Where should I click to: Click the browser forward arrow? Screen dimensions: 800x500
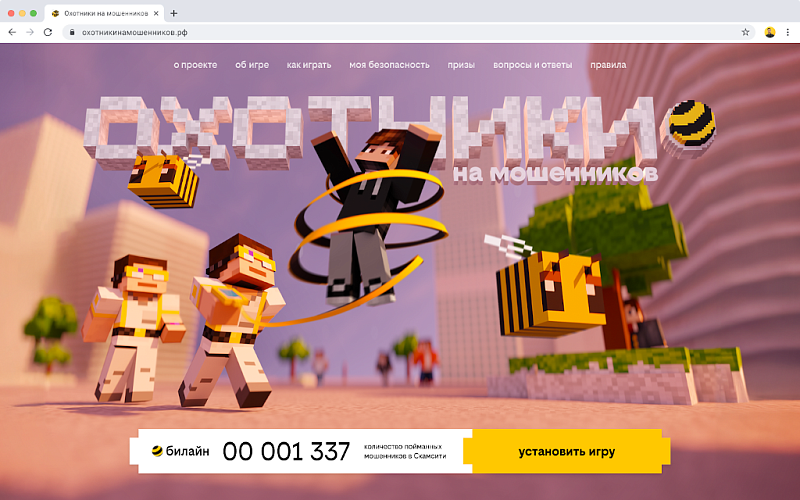(30, 32)
